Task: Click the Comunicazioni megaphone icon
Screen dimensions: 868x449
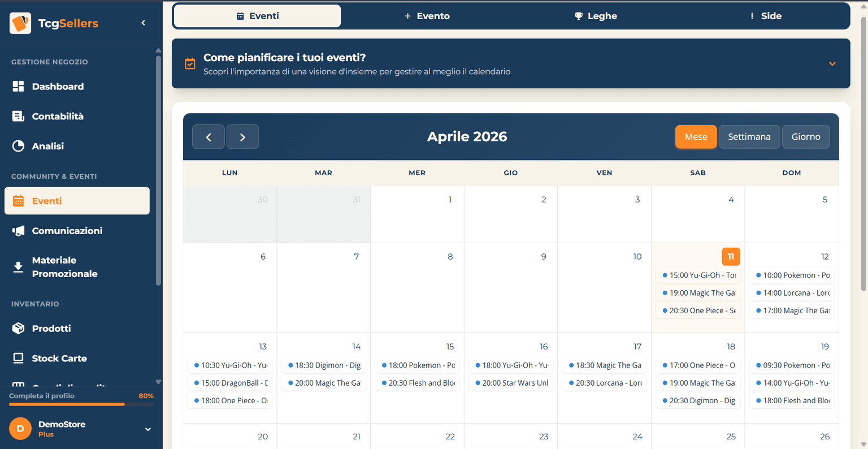Action: 18,231
